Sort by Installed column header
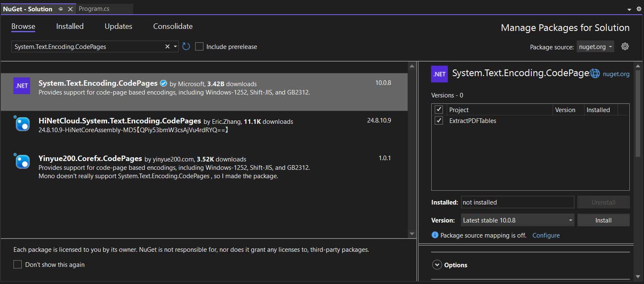This screenshot has height=284, width=644. [601, 110]
